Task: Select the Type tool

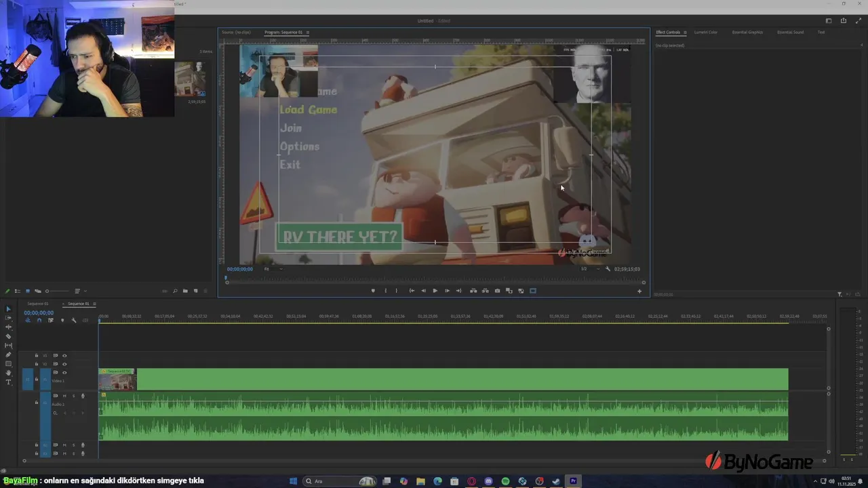Action: pos(9,382)
